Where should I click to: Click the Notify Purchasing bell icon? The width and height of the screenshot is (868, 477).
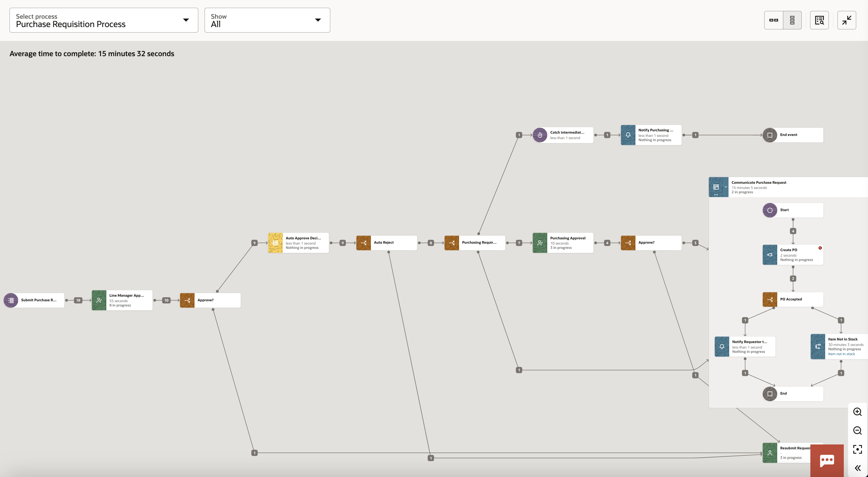(628, 135)
